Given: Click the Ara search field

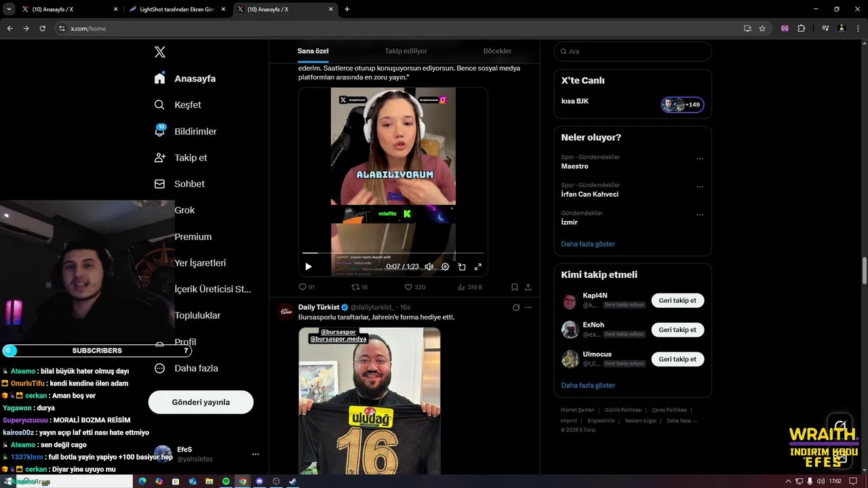Looking at the screenshot, I should point(633,52).
